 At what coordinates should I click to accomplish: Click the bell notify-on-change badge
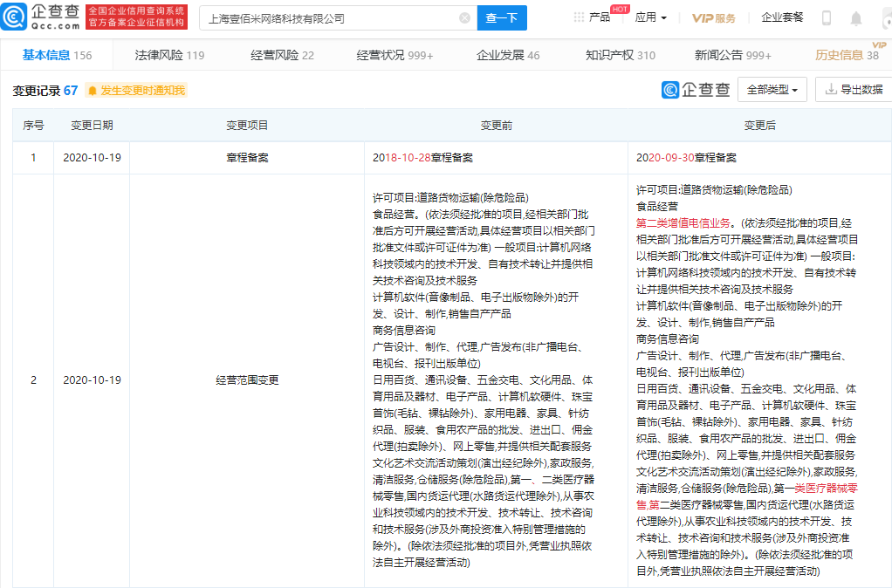click(x=136, y=91)
